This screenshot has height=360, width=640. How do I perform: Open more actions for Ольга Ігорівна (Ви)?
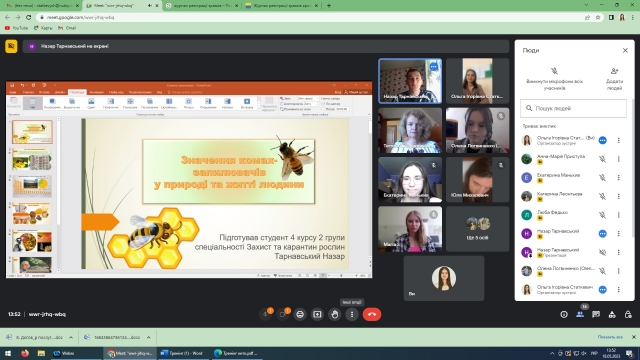click(619, 140)
